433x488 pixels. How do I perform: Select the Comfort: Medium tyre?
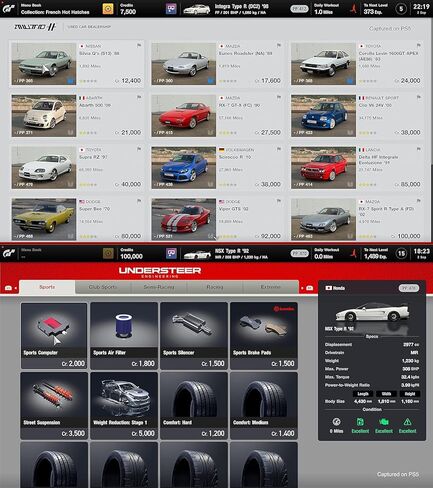(x=264, y=406)
